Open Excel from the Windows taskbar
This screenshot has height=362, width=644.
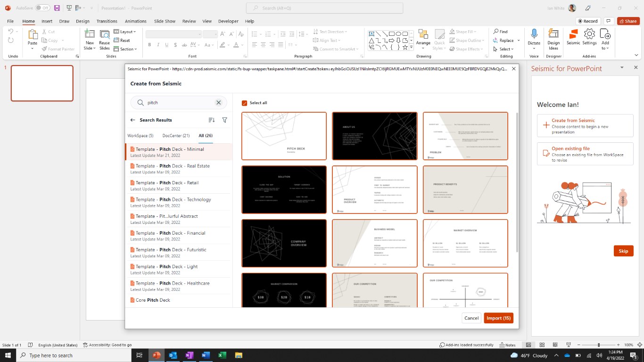pyautogui.click(x=222, y=355)
